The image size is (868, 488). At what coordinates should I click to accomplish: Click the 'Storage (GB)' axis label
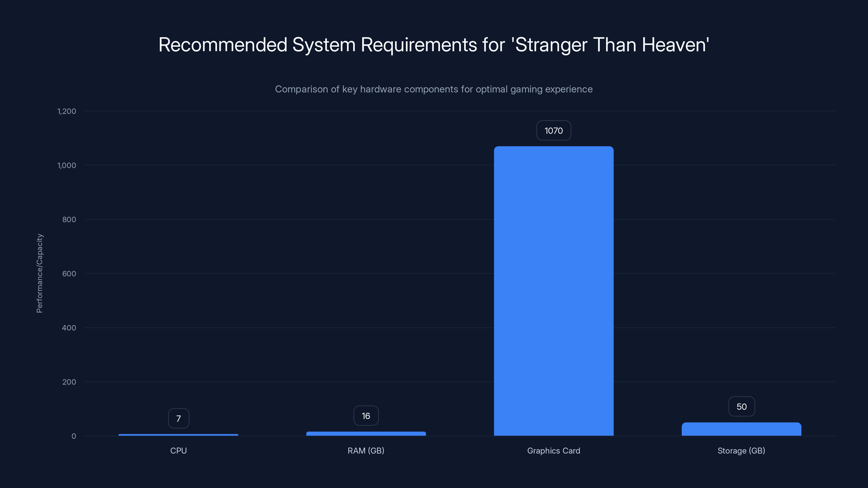(x=741, y=451)
